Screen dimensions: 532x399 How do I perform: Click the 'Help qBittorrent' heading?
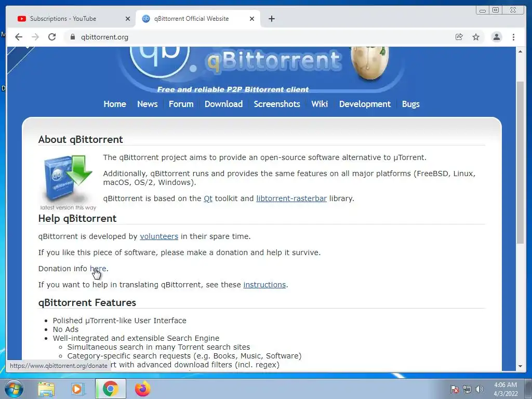tap(77, 219)
